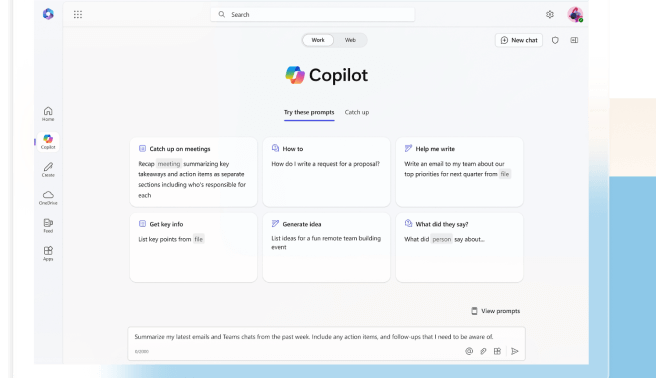This screenshot has width=656, height=378.
Task: Open OneDrive in the sidebar
Action: pyautogui.click(x=48, y=197)
